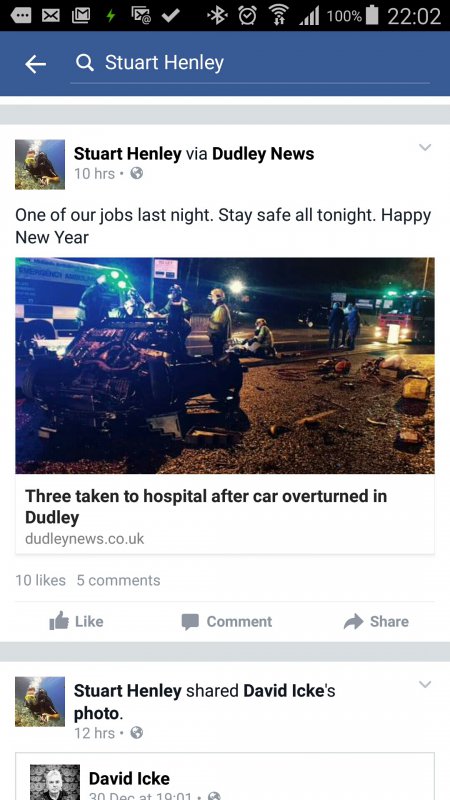Open the Stuart Henley name on the first post
The image size is (450, 800).
pos(128,154)
